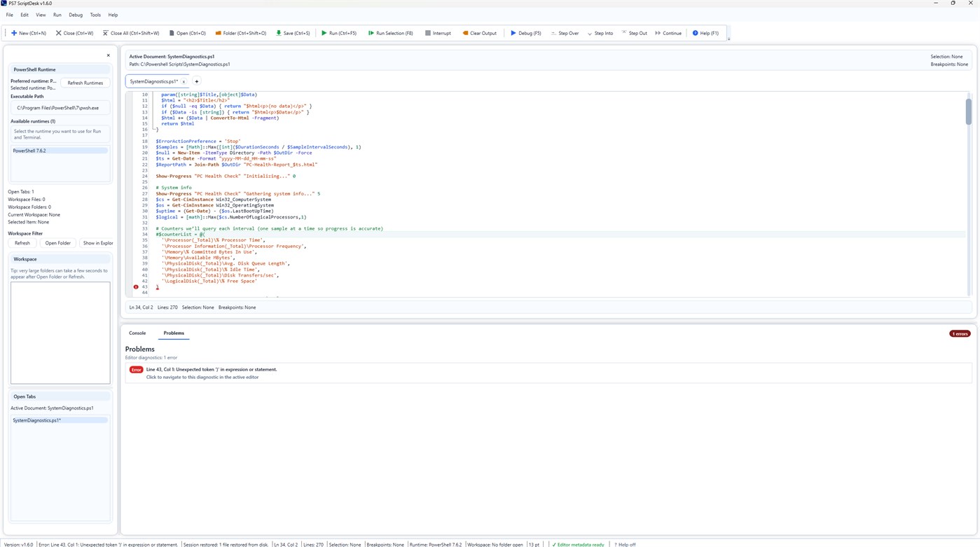Open the Run menu

[57, 15]
